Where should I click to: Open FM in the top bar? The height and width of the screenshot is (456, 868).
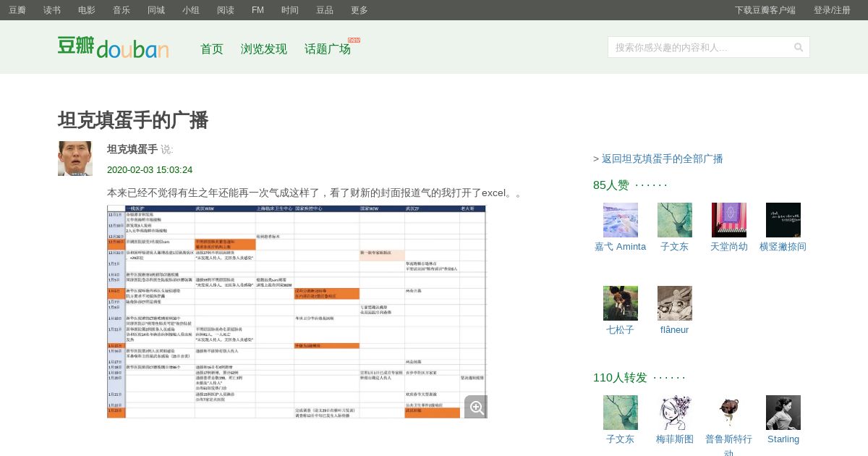coord(258,10)
